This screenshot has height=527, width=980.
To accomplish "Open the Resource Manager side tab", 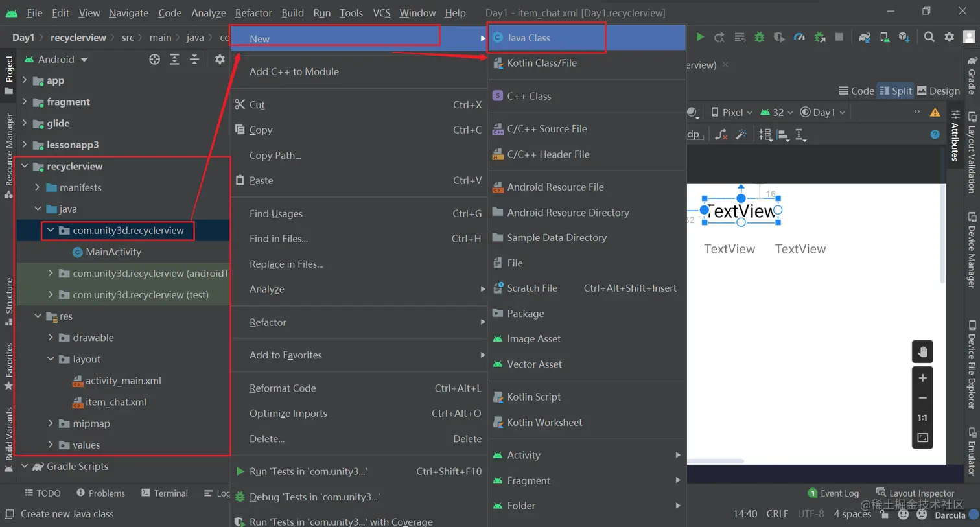I will (x=9, y=156).
